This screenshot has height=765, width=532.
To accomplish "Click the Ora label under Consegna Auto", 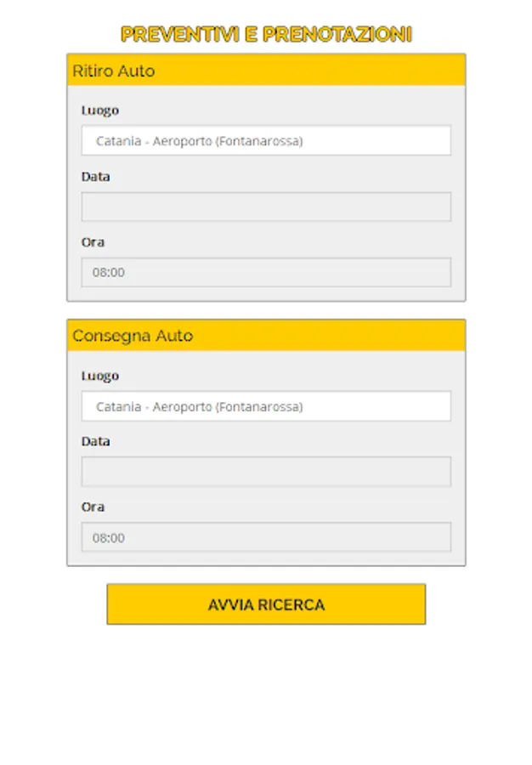I will coord(93,507).
